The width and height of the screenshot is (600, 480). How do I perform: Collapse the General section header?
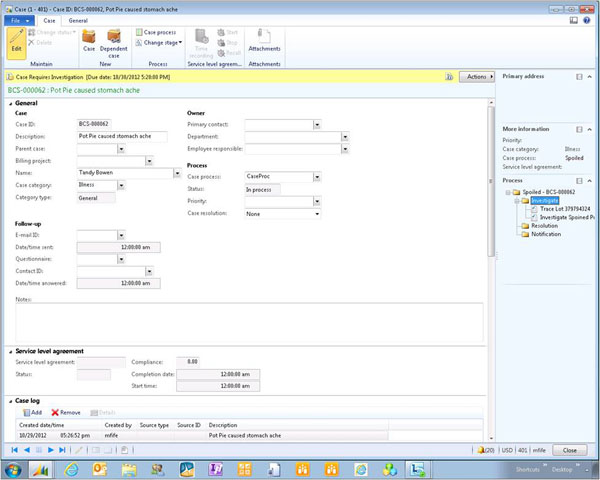click(12, 103)
